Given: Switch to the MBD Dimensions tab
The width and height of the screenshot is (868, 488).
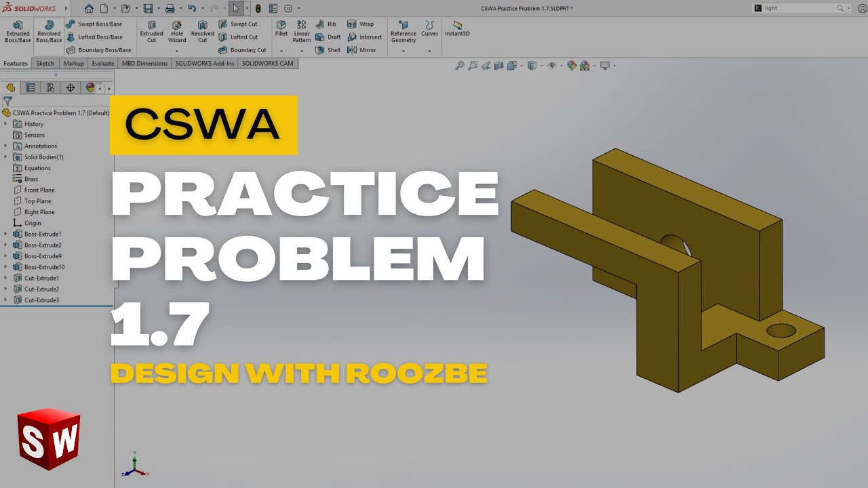Looking at the screenshot, I should coord(144,64).
